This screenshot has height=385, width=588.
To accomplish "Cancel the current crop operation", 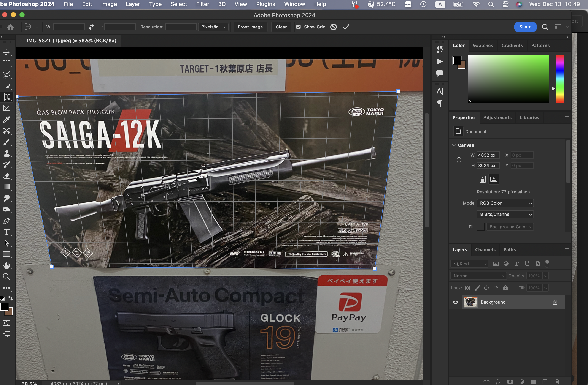I will coord(334,27).
